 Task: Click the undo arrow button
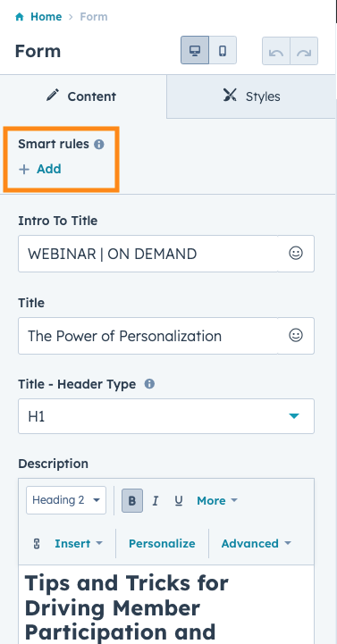(x=276, y=51)
